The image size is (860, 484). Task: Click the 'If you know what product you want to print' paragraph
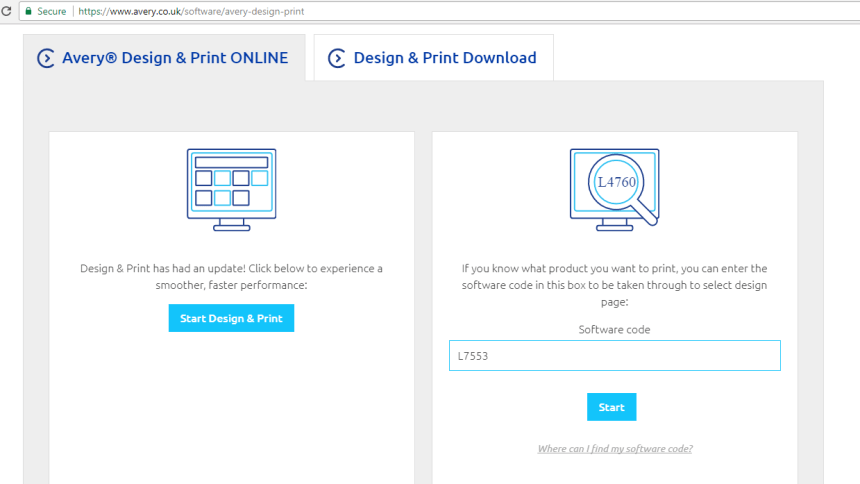click(614, 285)
